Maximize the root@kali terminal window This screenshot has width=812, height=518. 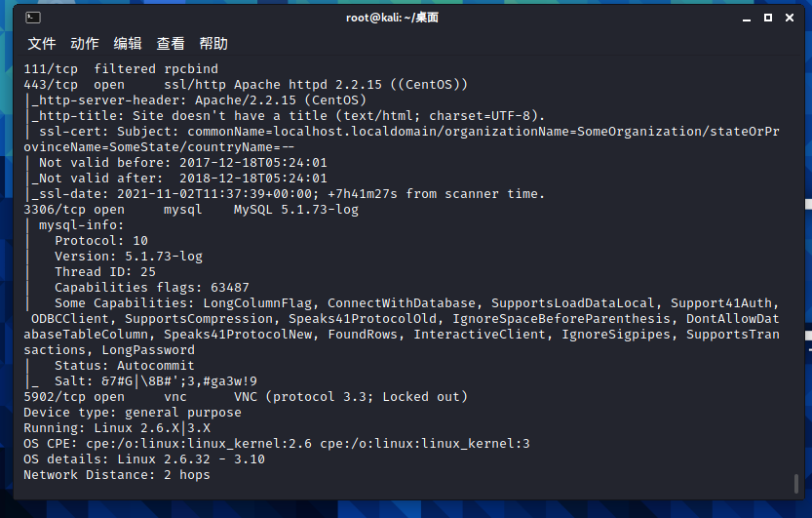(768, 18)
